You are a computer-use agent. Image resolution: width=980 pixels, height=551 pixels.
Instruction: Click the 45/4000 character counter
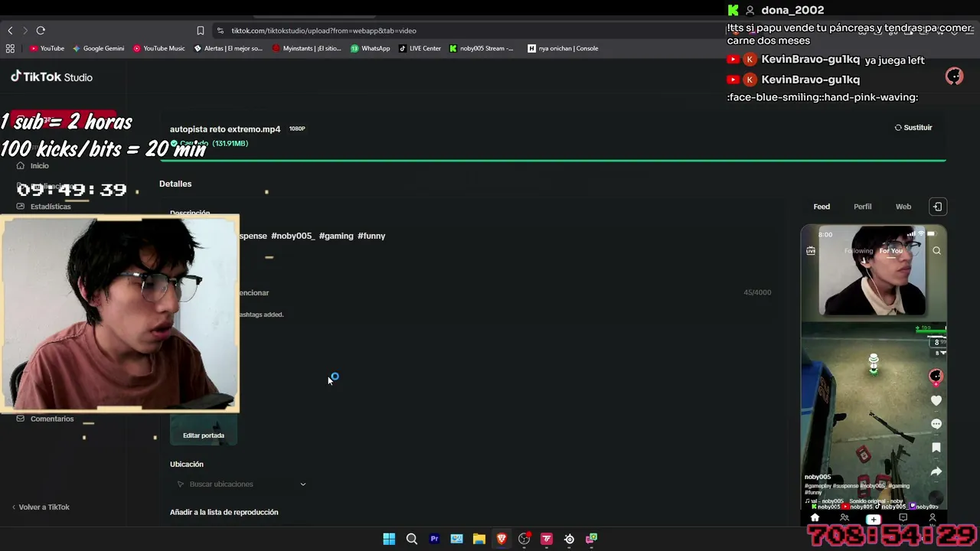757,292
